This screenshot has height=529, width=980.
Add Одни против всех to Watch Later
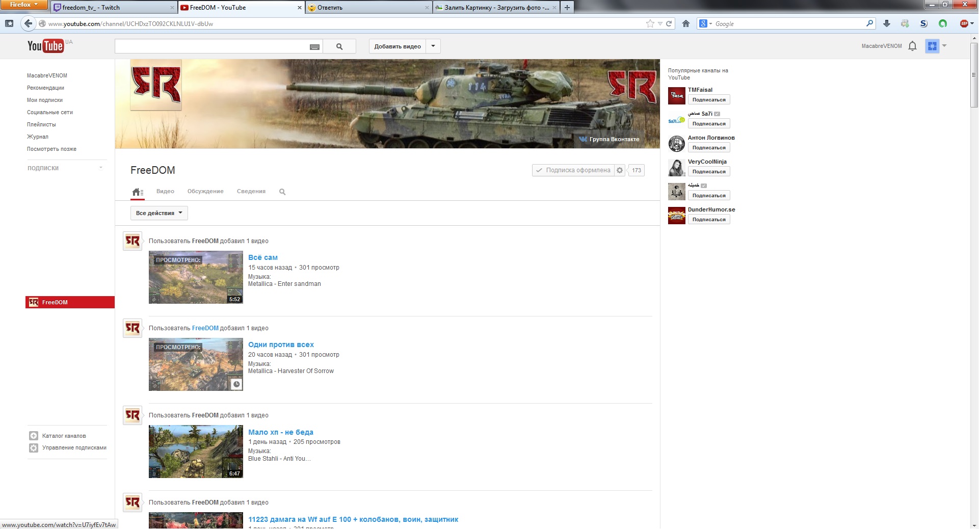[x=236, y=384]
